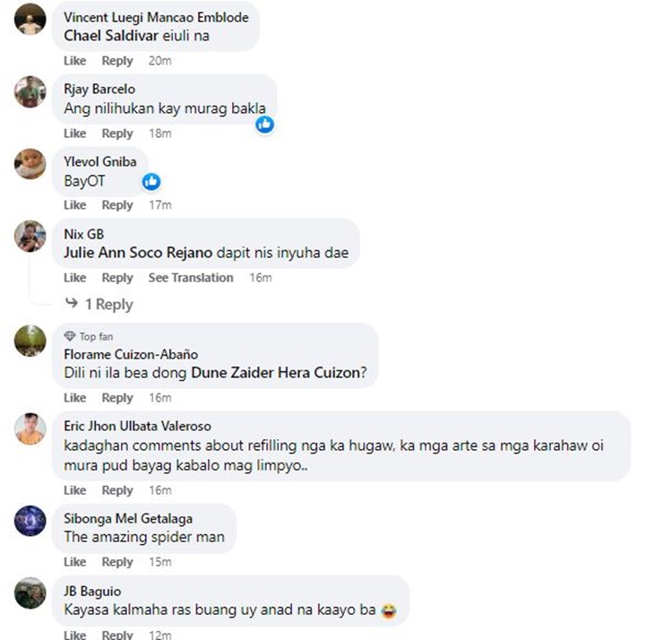Viewport: 672px width, 640px height.
Task: Open tagged Dune Zaider Hera Cuizon profile
Action: click(x=275, y=373)
